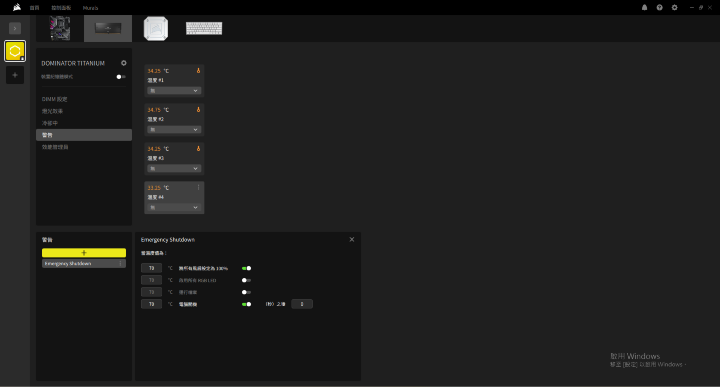Select the white CPU cooler device icon
The width and height of the screenshot is (720, 387).
point(156,28)
